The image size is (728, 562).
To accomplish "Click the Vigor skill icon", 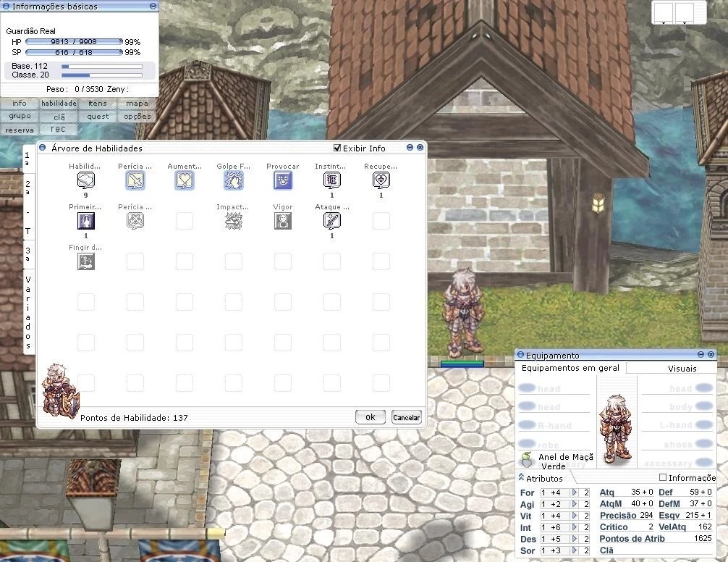I will (283, 221).
